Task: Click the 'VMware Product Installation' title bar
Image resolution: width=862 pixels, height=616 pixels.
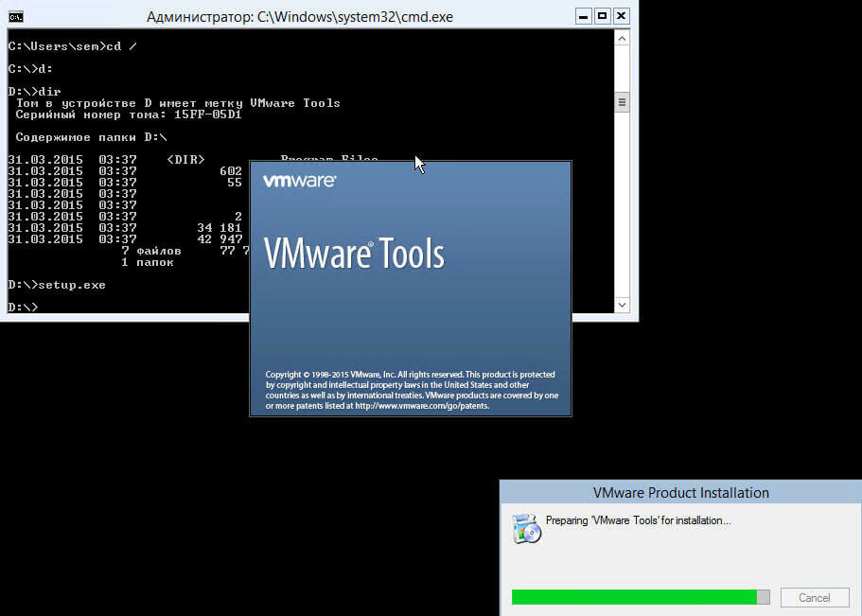Action: [x=680, y=492]
